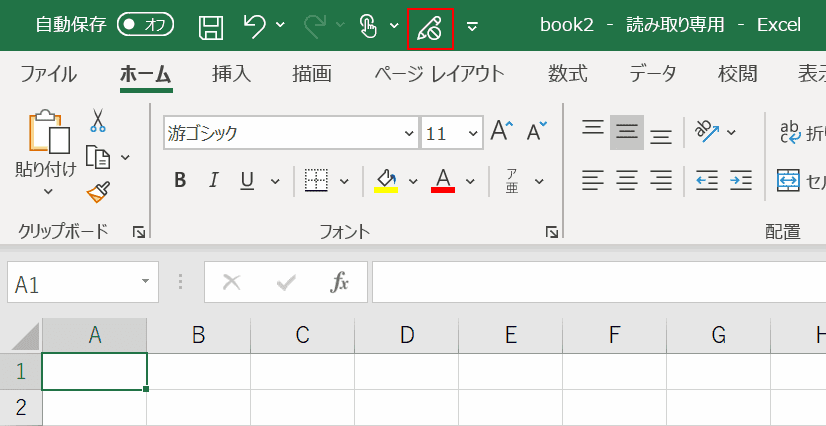Open Customize Quick Access Toolbar menu
This screenshot has width=826, height=426.
[473, 26]
